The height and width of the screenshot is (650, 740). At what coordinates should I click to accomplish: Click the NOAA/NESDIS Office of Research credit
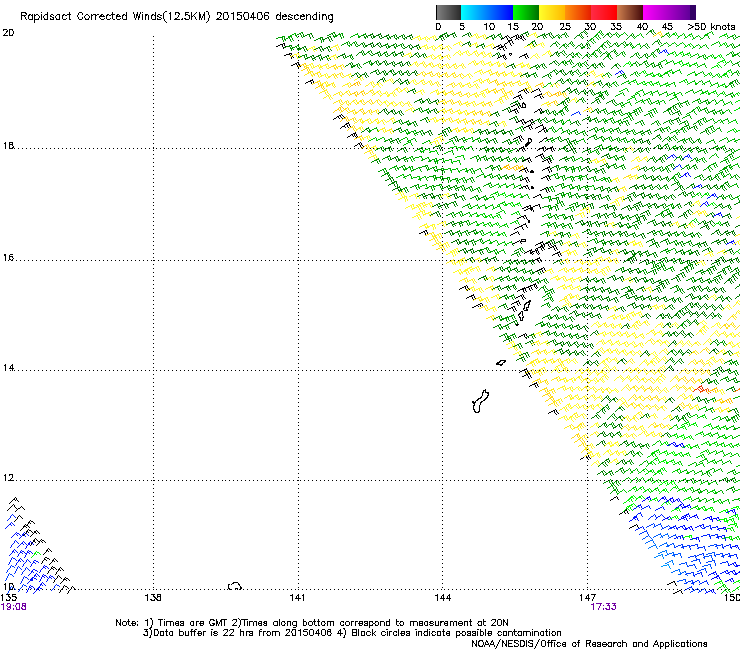(589, 644)
